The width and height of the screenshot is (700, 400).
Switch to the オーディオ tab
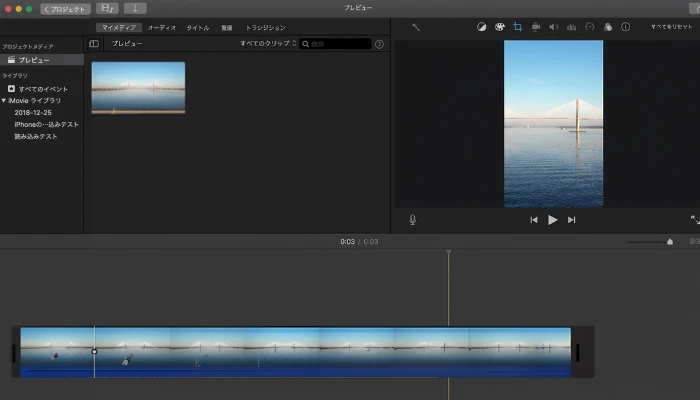pyautogui.click(x=162, y=27)
